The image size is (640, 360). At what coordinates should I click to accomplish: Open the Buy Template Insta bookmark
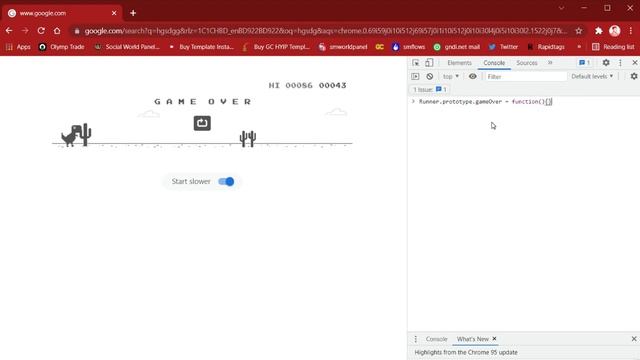pyautogui.click(x=202, y=47)
